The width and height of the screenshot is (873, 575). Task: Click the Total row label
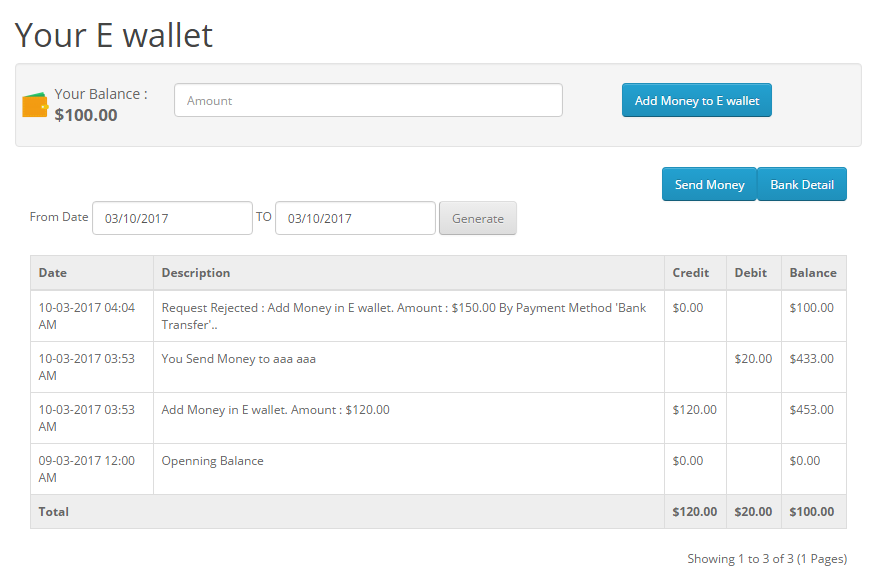(54, 512)
